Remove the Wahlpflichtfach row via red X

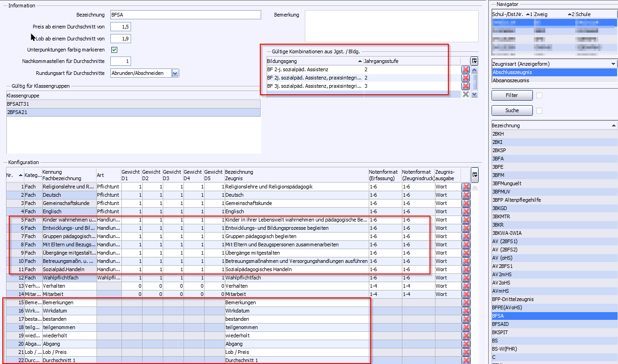(466, 278)
